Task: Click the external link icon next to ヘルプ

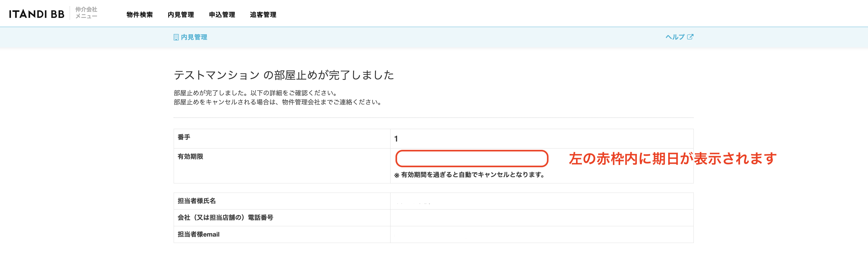Action: (x=690, y=37)
